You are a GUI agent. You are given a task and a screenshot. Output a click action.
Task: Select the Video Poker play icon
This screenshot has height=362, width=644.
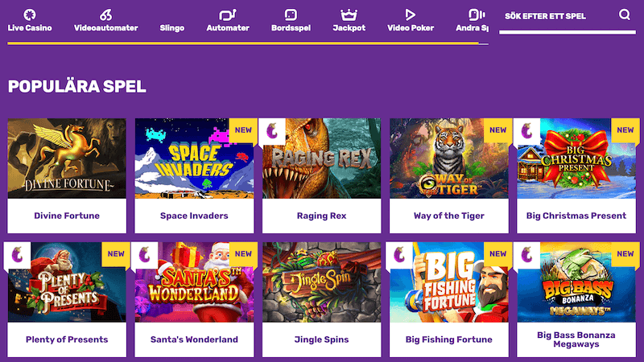410,14
